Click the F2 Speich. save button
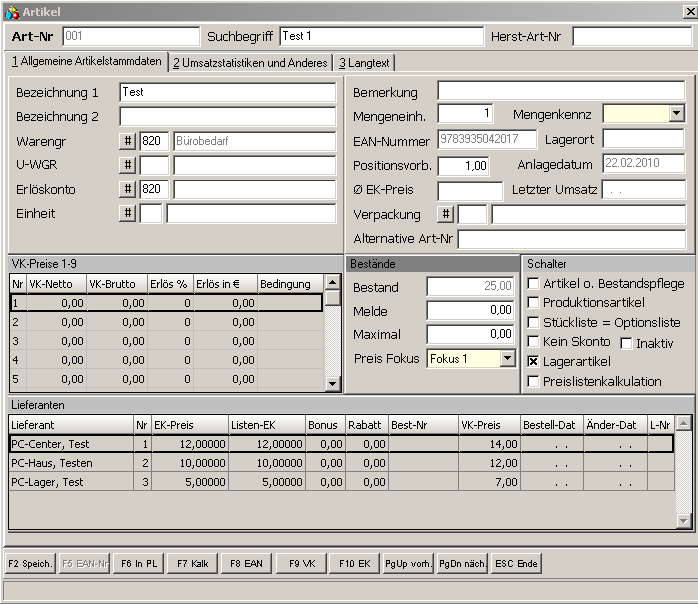698x604 pixels. [30, 563]
